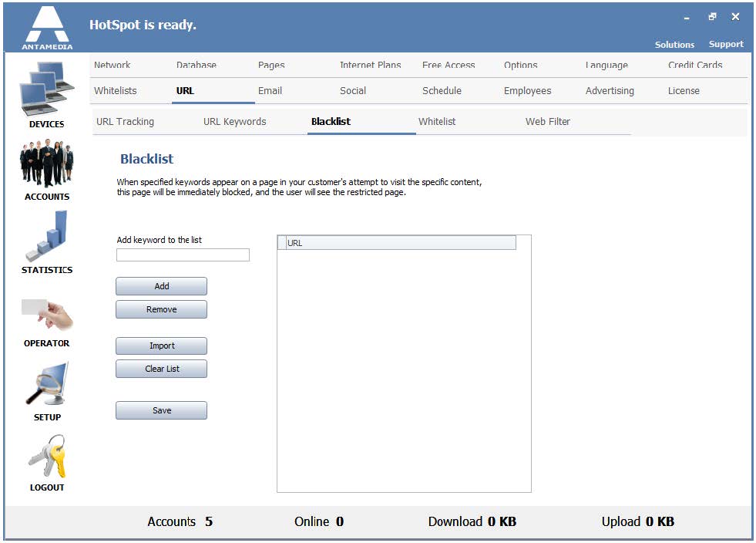Go to the Whitelist subtab
Screen dimensions: 756x543
coord(437,122)
